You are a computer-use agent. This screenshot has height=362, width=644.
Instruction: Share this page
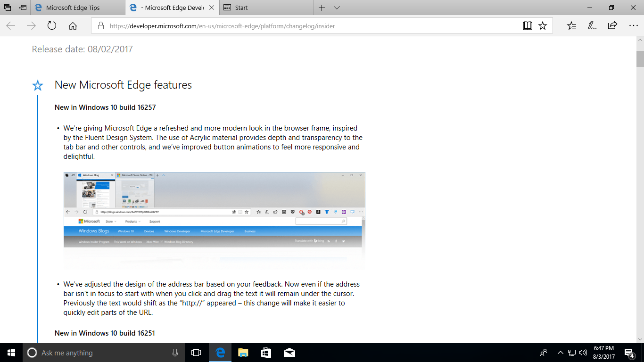[x=612, y=26]
